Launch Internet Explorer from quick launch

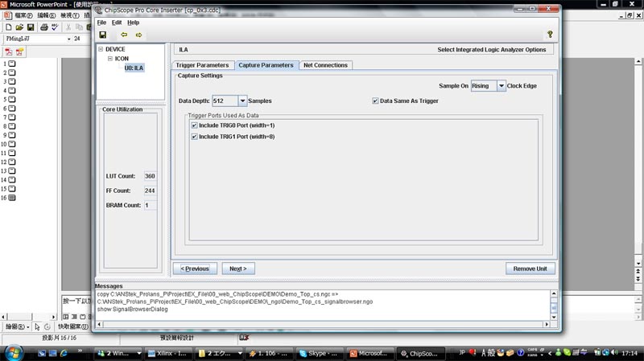coord(64,353)
